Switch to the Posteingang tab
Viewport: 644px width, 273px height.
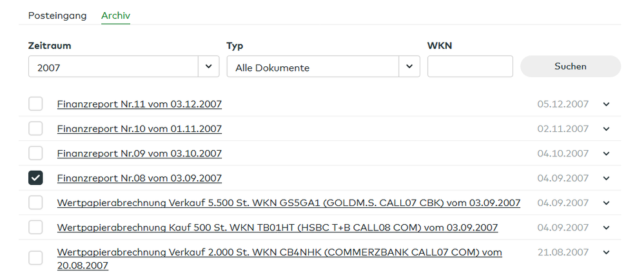coord(57,15)
